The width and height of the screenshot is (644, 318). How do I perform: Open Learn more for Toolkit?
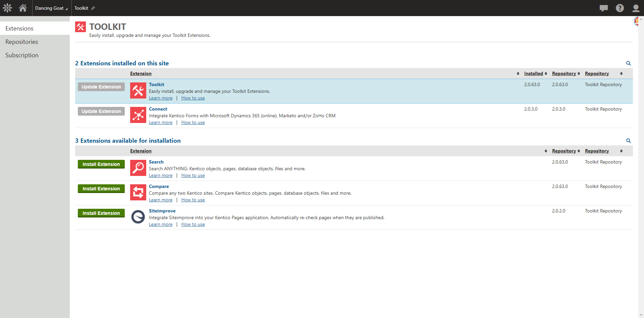tap(161, 98)
